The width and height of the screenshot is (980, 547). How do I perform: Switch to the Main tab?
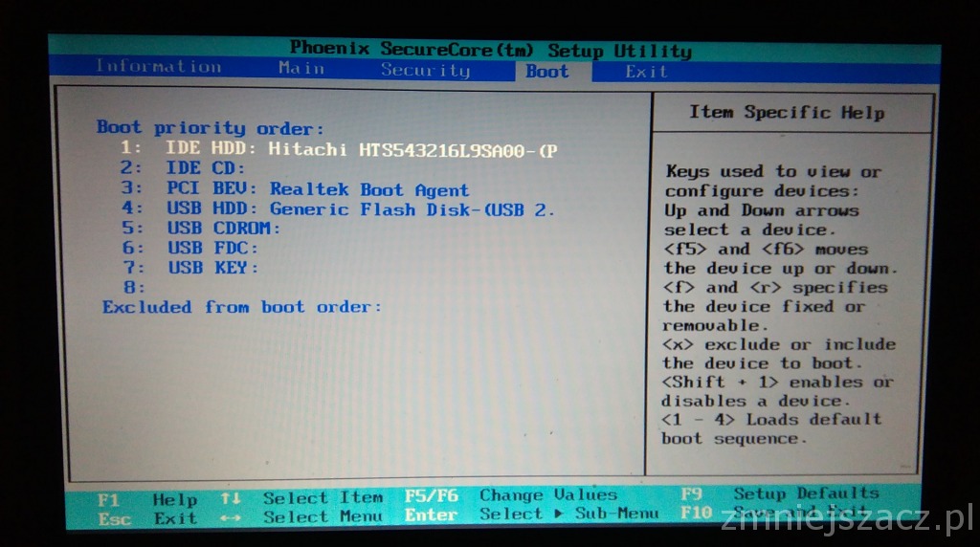pos(301,68)
